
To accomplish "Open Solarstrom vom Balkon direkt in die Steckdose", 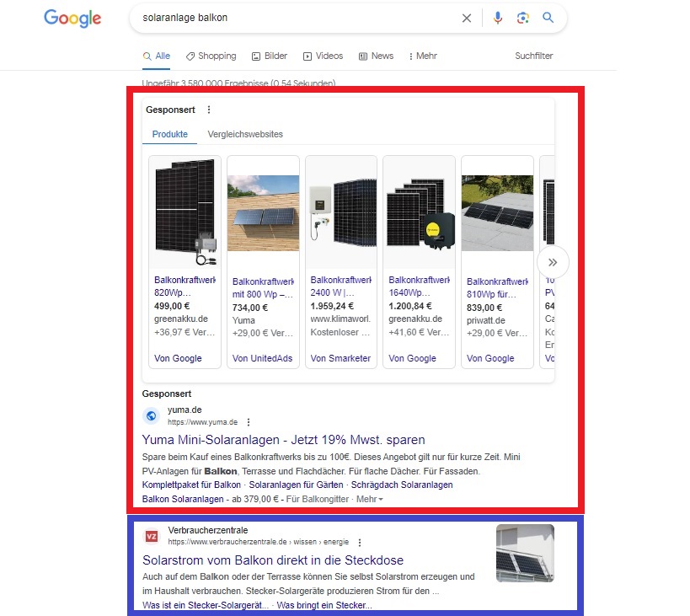I will coord(273,560).
